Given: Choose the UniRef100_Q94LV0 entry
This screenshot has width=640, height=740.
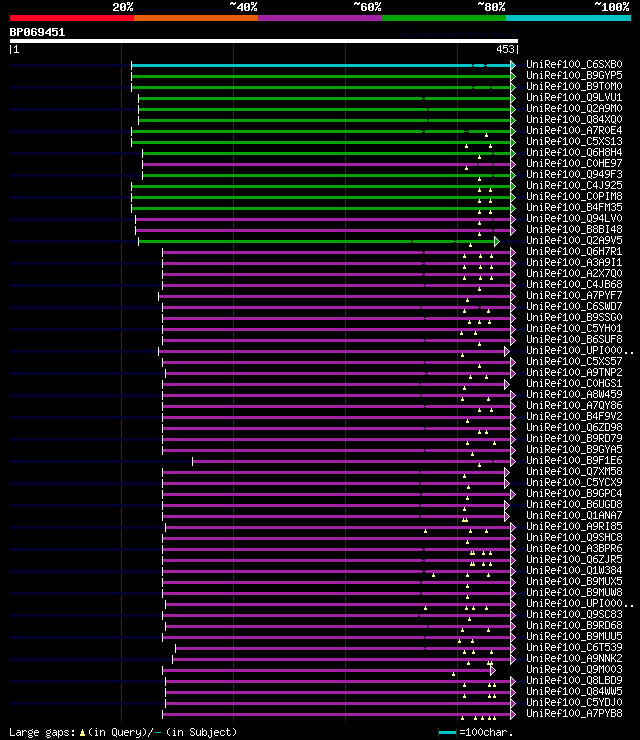Looking at the screenshot, I should [574, 219].
